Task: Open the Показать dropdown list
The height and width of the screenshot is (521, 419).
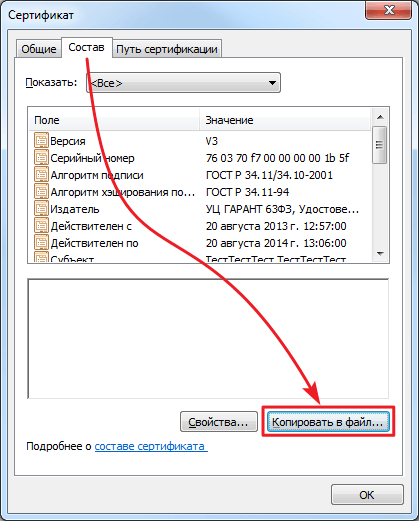Action: (183, 83)
